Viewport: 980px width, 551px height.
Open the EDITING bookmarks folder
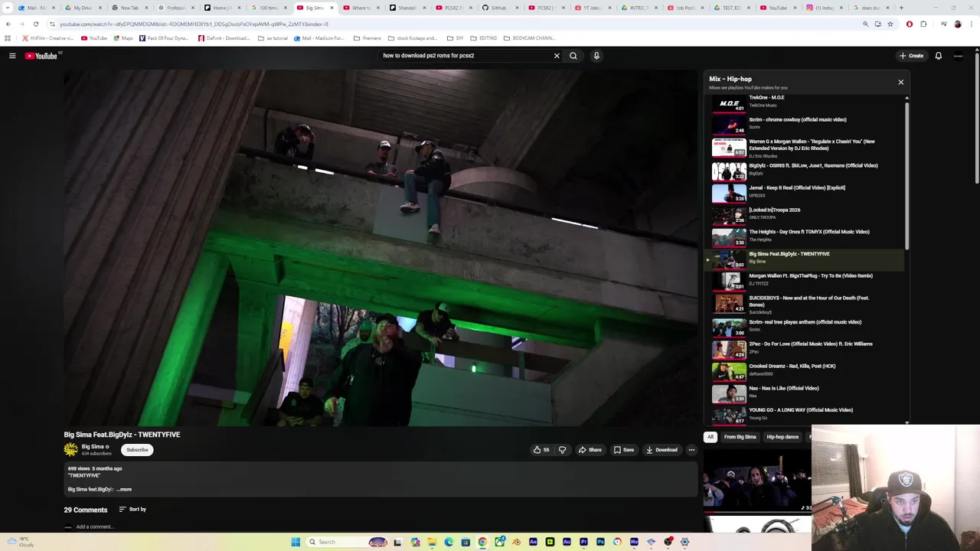pos(484,38)
